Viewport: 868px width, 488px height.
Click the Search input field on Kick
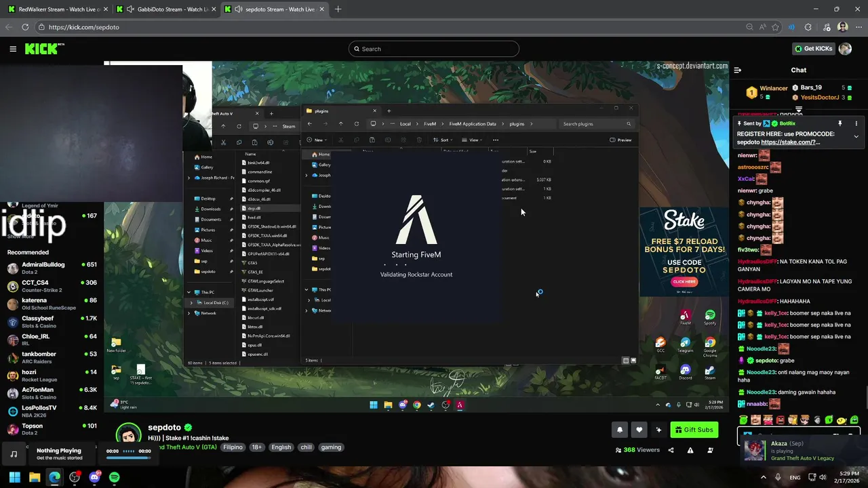tap(434, 49)
